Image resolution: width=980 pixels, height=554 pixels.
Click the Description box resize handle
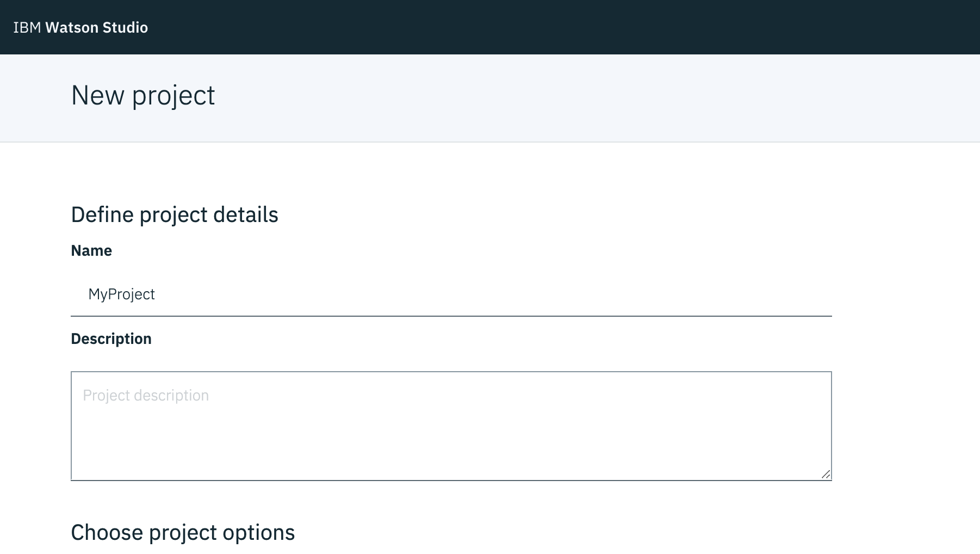pyautogui.click(x=826, y=474)
